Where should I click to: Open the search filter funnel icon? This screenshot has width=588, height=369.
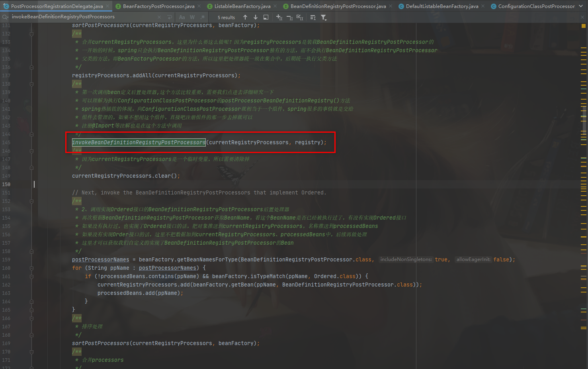point(324,17)
